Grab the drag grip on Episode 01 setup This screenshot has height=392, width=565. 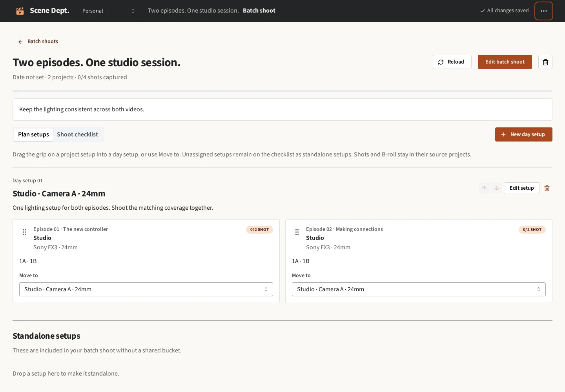(x=24, y=232)
